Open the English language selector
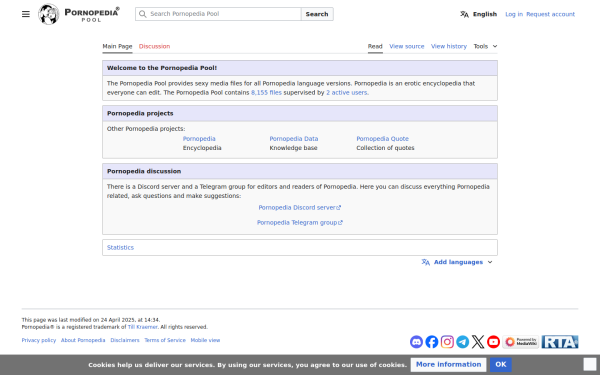 tap(478, 14)
